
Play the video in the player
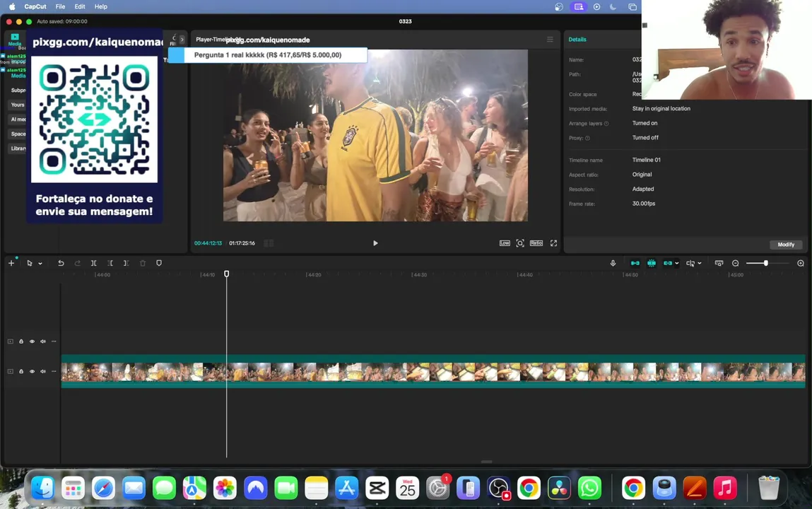click(375, 243)
